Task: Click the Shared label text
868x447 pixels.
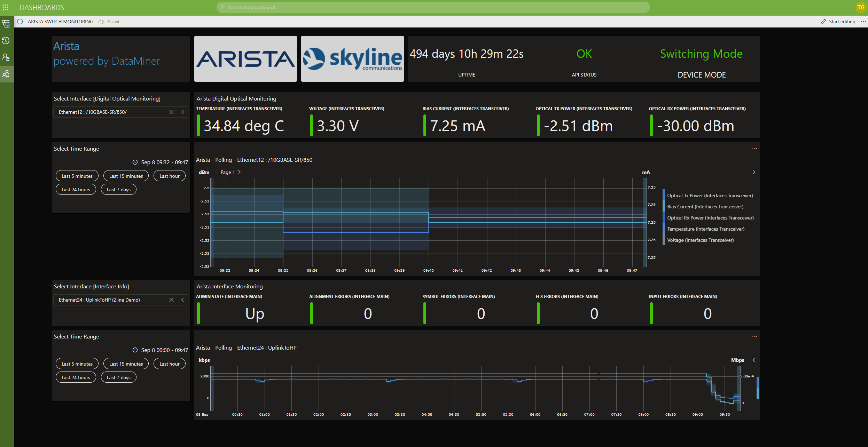Action: tap(113, 22)
